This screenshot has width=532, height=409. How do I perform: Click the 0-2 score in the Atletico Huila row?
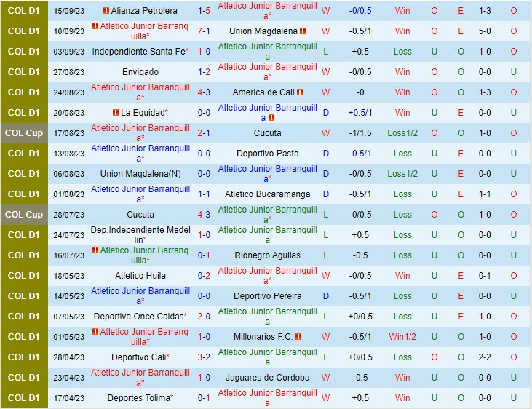tap(204, 276)
